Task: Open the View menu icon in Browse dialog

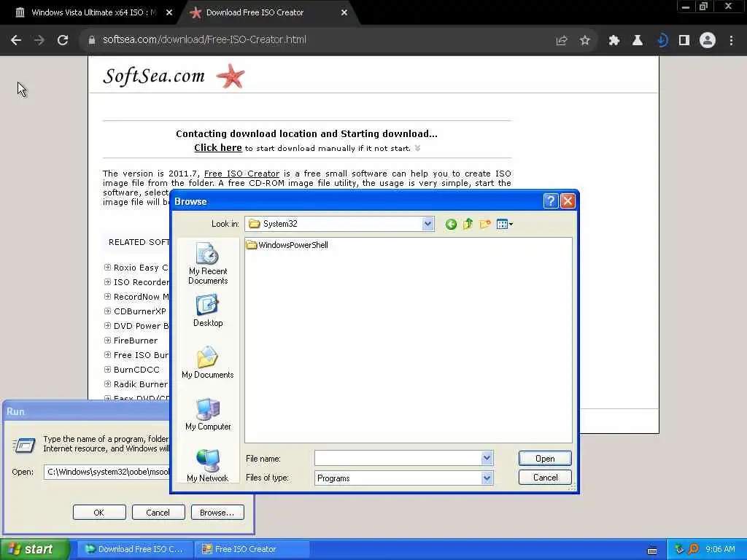Action: [504, 224]
